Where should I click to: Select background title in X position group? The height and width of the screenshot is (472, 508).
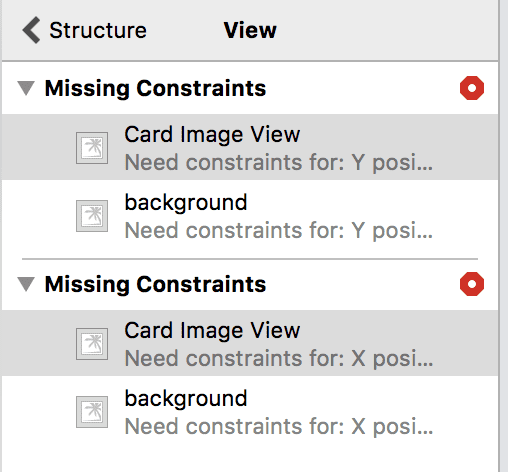(x=186, y=399)
